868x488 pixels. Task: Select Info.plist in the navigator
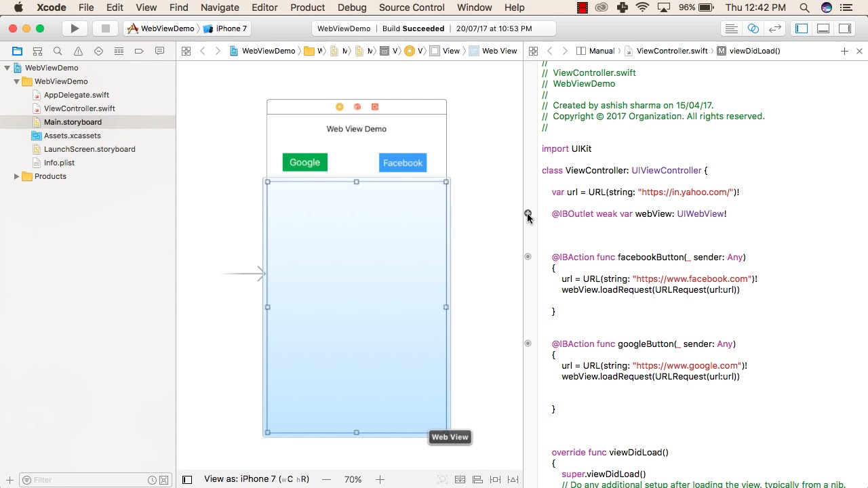59,163
